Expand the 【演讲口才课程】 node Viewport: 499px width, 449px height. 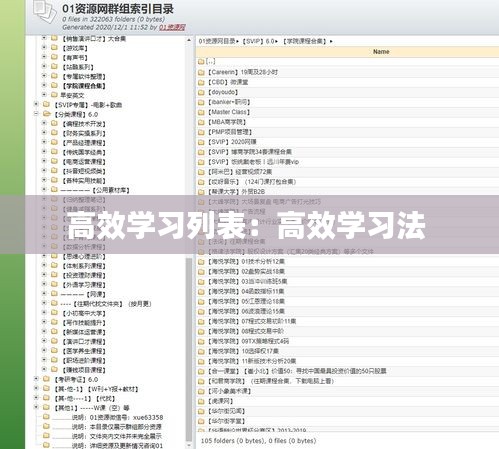click(44, 341)
